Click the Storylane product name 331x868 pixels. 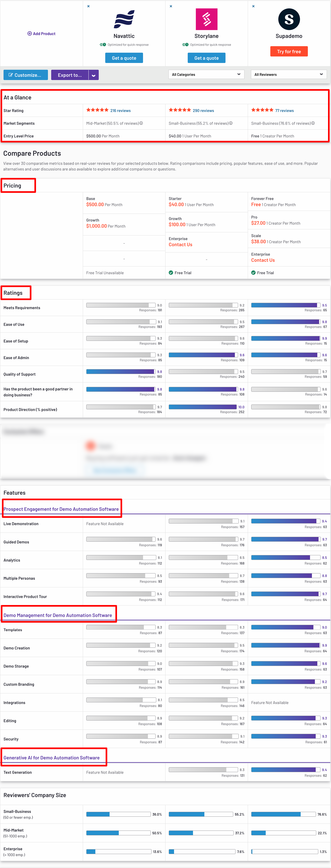click(x=207, y=36)
